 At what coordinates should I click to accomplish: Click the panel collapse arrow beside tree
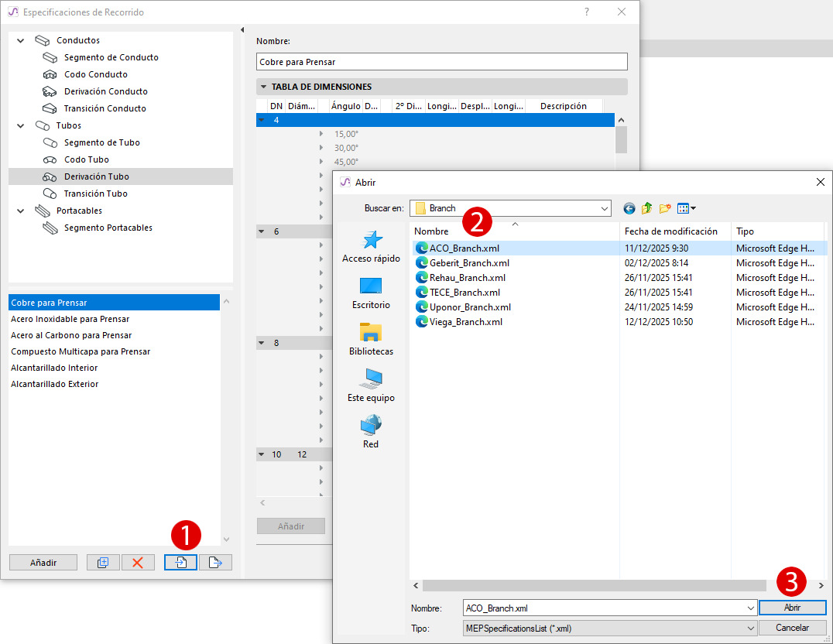(x=242, y=30)
